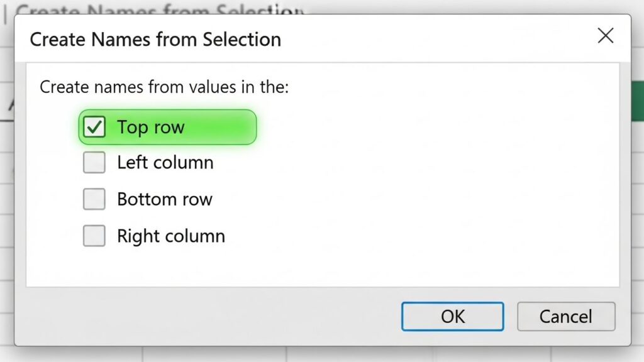This screenshot has width=644, height=362.
Task: Click the empty title bar area beside the X
Action: tap(440, 39)
